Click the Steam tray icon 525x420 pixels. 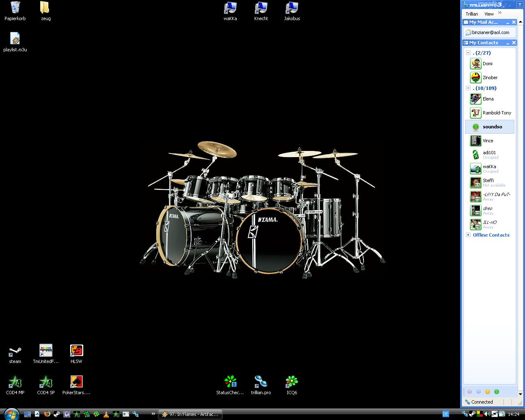click(472, 414)
